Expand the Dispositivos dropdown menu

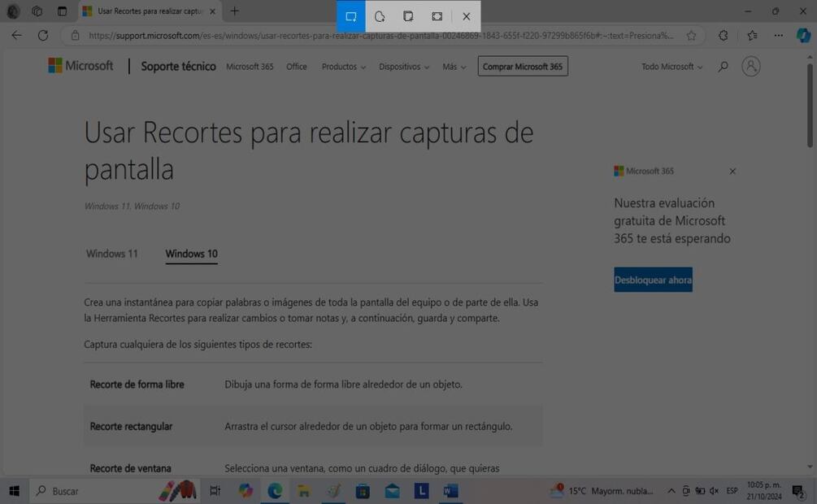(404, 67)
